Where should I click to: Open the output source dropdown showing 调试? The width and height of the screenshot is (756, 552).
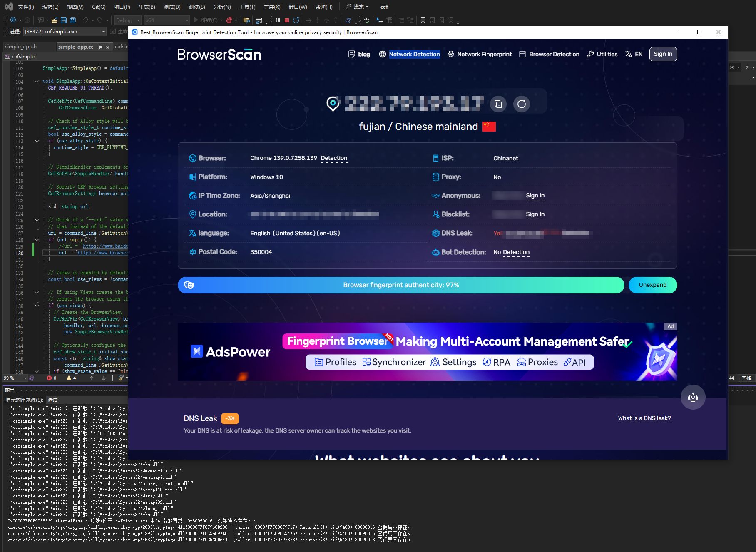pos(87,400)
